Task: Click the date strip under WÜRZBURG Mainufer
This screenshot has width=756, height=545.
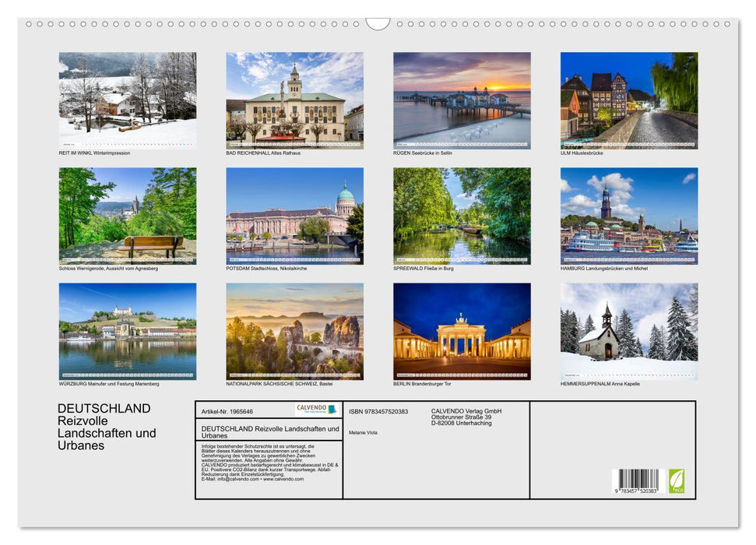Action: [127, 372]
